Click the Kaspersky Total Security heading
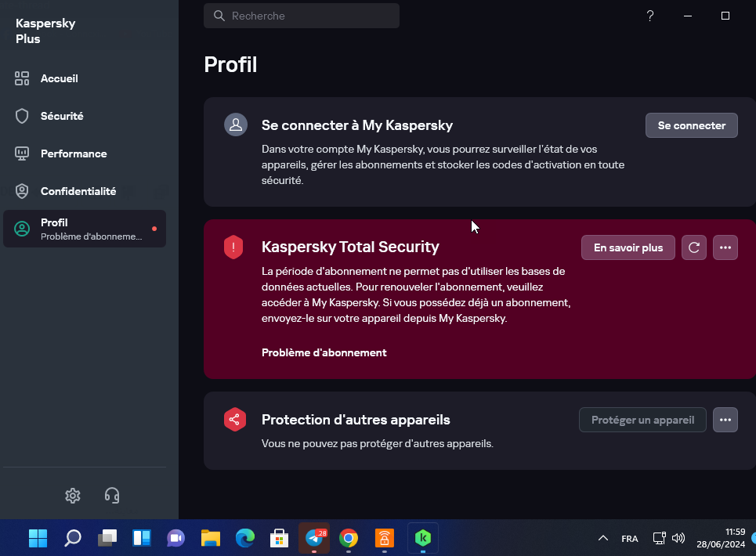 point(350,247)
